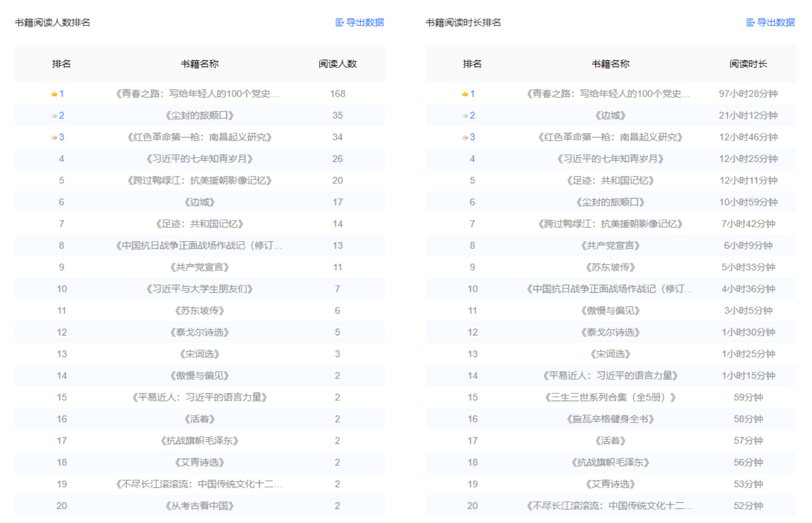Click 阅读时长 column header
This screenshot has height=523, width=812.
748,64
